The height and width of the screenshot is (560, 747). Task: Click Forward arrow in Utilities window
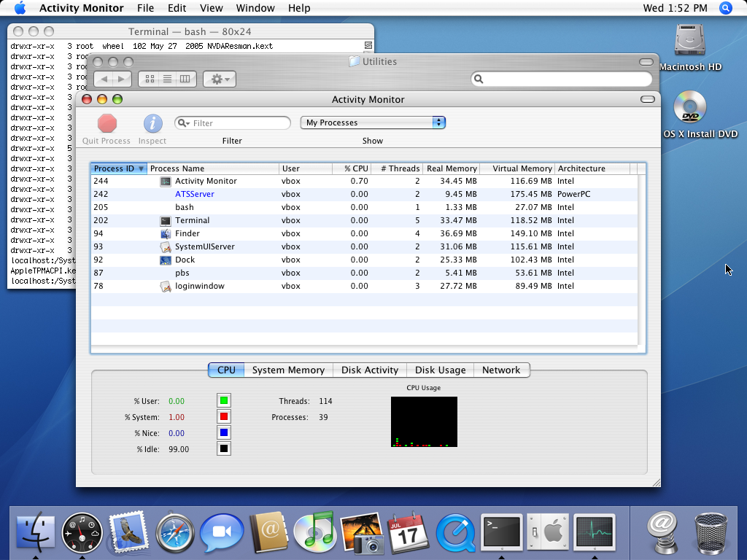coord(122,79)
